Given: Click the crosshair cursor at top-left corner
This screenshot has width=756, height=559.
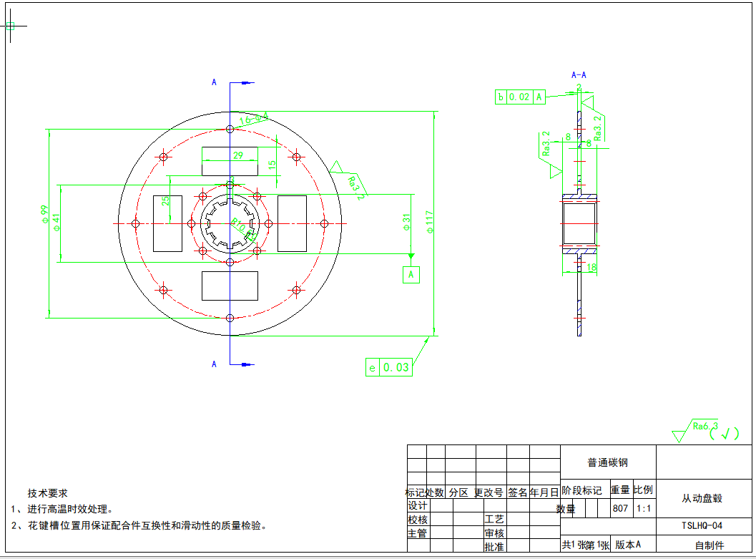Looking at the screenshot, I should click(10, 26).
